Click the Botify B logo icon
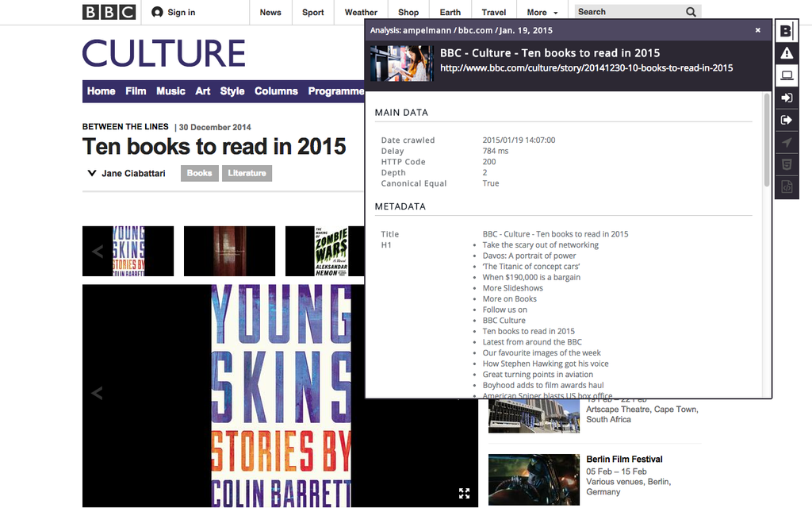Image resolution: width=812 pixels, height=508 pixels. pyautogui.click(x=786, y=31)
